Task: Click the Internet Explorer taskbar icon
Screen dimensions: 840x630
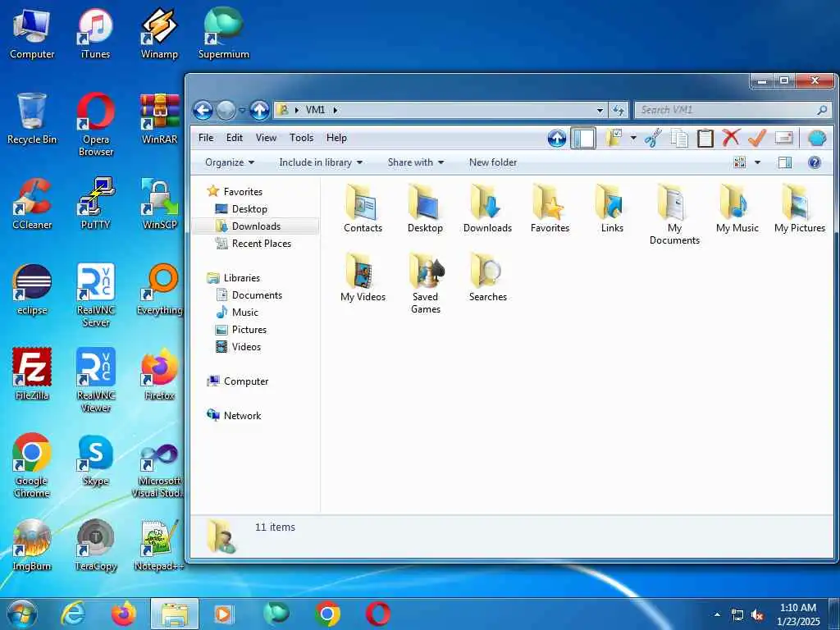Action: tap(73, 614)
